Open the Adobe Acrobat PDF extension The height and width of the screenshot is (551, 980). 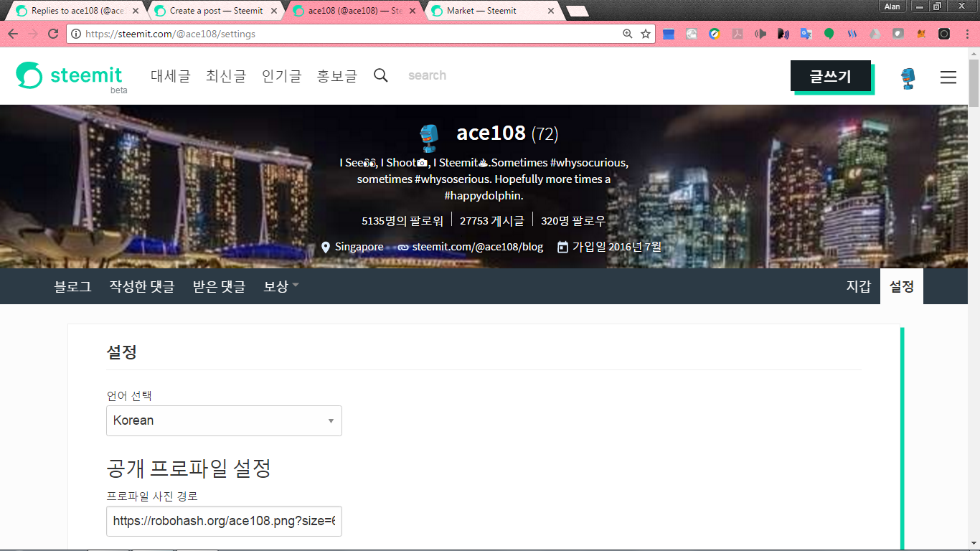pos(737,34)
